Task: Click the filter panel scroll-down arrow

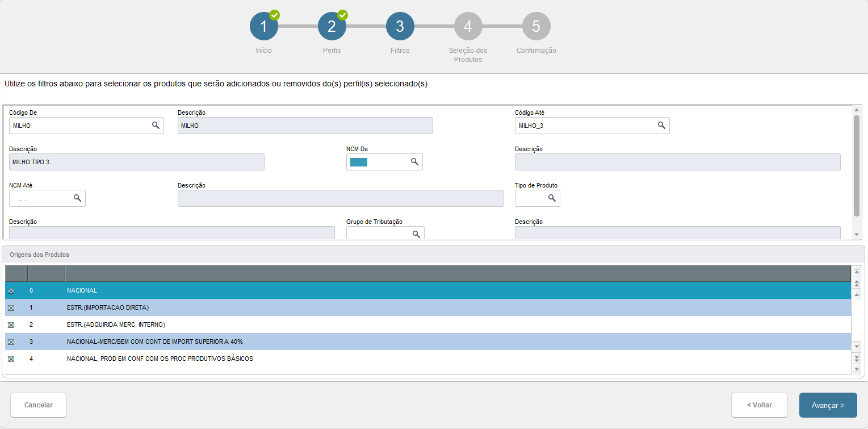Action: pos(857,235)
